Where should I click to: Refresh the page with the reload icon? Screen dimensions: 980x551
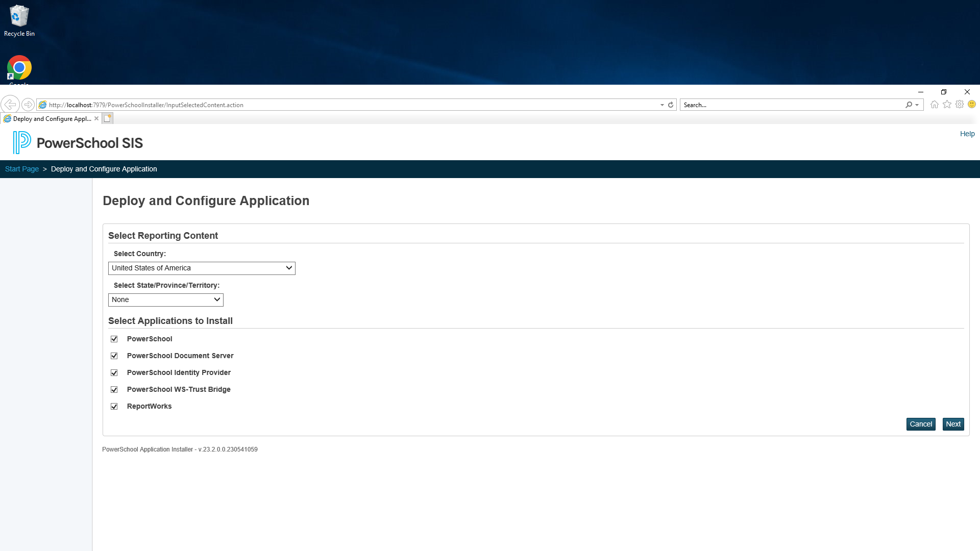[671, 105]
